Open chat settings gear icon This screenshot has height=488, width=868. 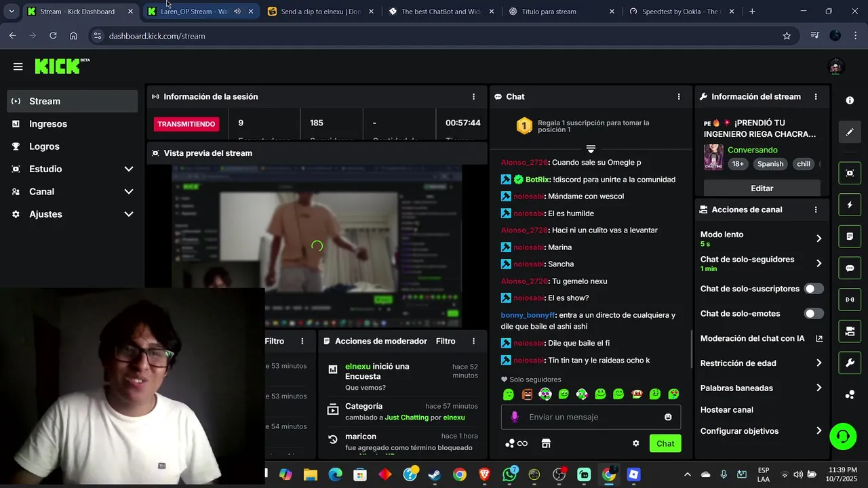coord(635,443)
